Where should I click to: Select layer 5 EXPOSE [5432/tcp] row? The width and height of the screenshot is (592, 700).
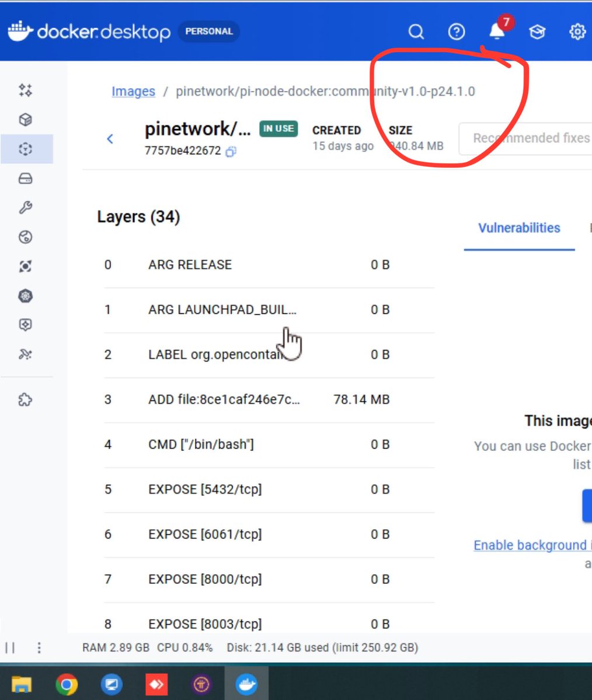[269, 489]
